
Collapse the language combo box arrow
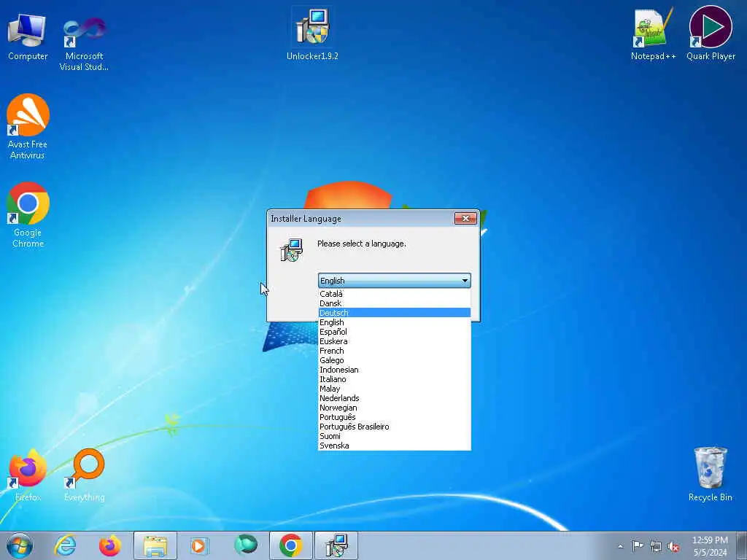pyautogui.click(x=465, y=281)
